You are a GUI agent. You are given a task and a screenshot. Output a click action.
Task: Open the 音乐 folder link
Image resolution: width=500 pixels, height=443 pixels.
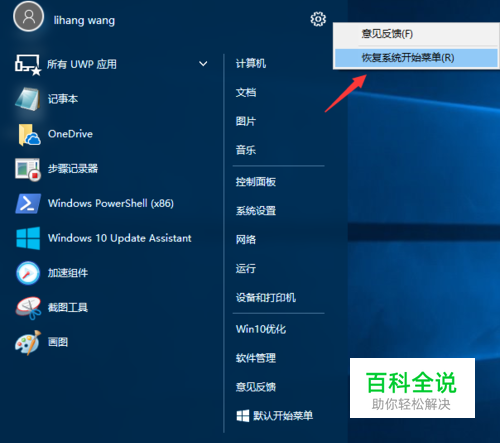point(246,150)
